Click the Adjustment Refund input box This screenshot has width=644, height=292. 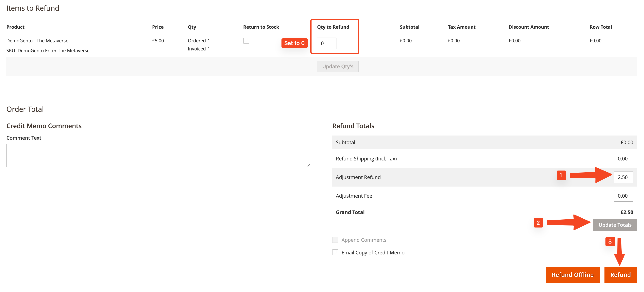pyautogui.click(x=623, y=177)
